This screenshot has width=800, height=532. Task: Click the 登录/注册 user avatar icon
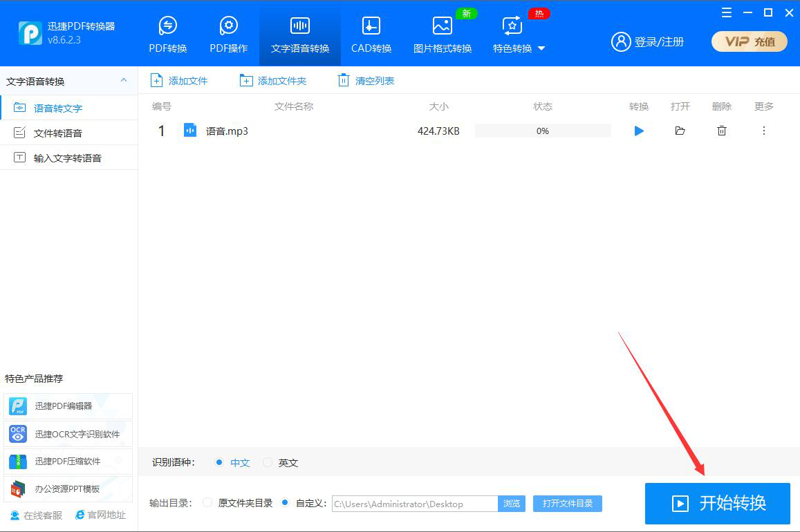(621, 41)
